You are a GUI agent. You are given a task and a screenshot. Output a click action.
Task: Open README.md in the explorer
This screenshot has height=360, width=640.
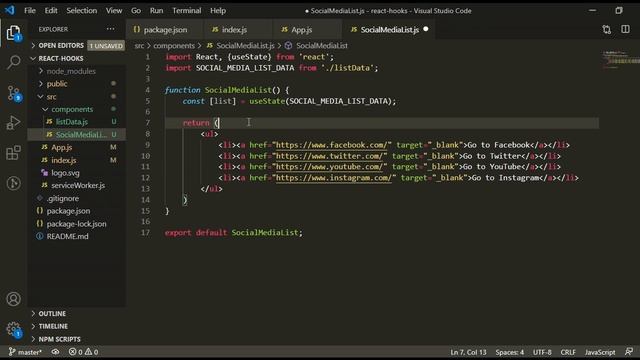coord(67,236)
